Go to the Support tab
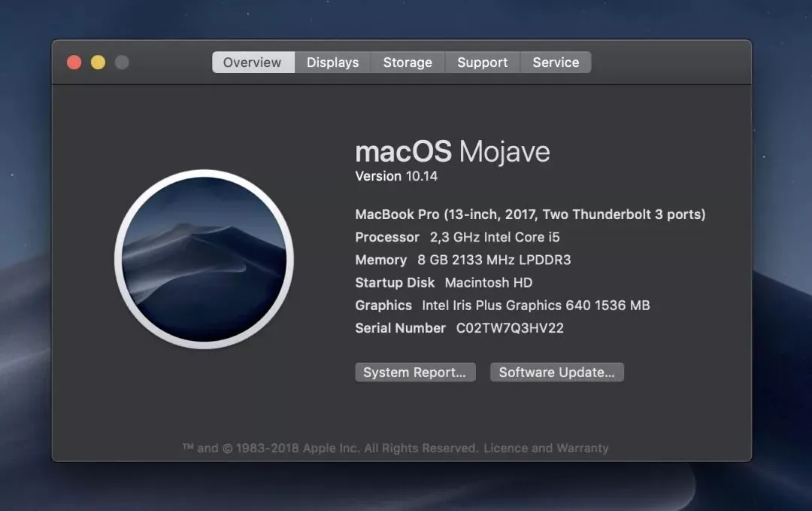 (x=482, y=62)
